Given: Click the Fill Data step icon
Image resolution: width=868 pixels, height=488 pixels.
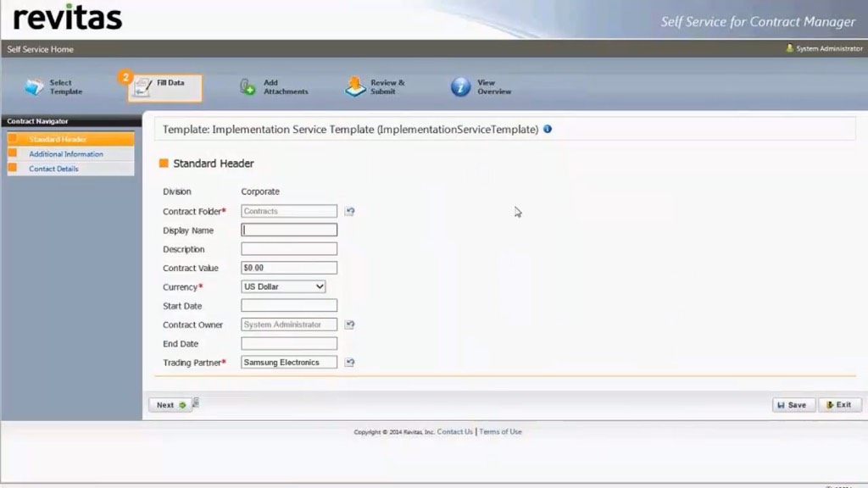Looking at the screenshot, I should pos(143,87).
